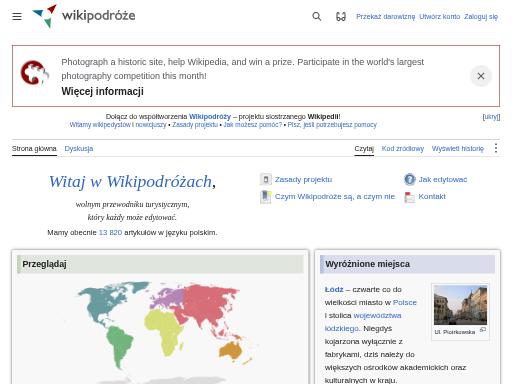Image resolution: width=512 pixels, height=384 pixels.
Task: Open the Ul. Piotrkowska street thumbnail
Action: coord(460,305)
